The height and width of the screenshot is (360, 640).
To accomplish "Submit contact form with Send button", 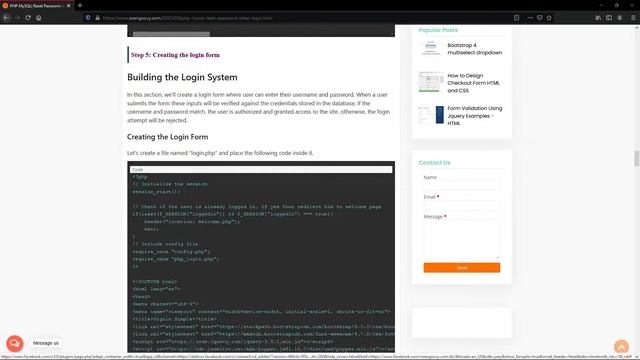I will click(x=462, y=268).
